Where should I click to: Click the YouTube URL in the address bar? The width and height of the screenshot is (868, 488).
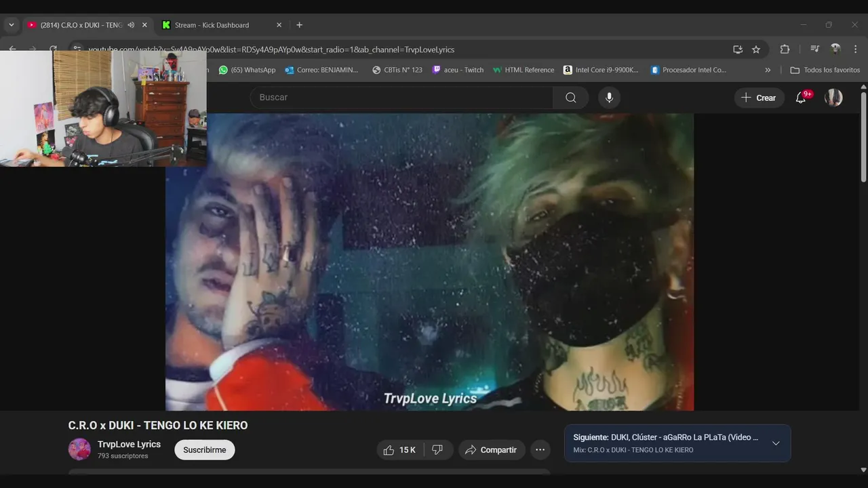[271, 49]
